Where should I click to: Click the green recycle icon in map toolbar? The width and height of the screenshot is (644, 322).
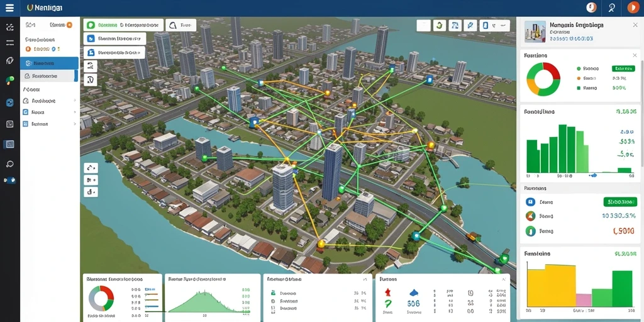(439, 25)
